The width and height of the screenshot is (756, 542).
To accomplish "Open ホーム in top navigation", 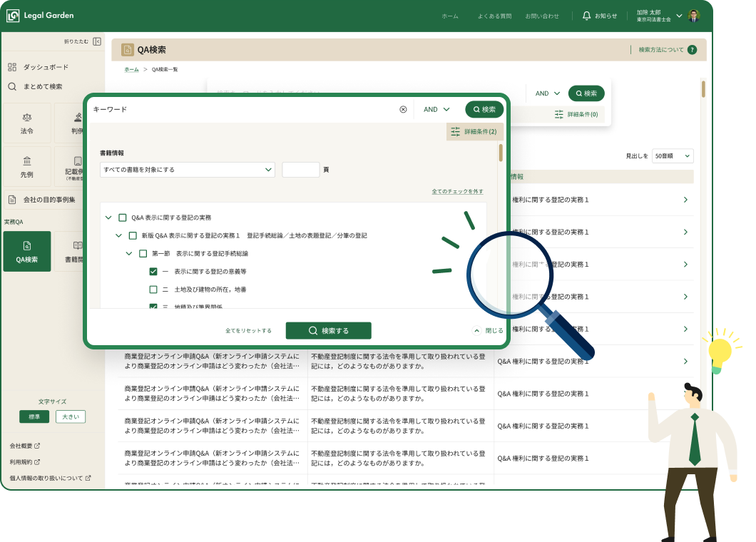I will (450, 16).
